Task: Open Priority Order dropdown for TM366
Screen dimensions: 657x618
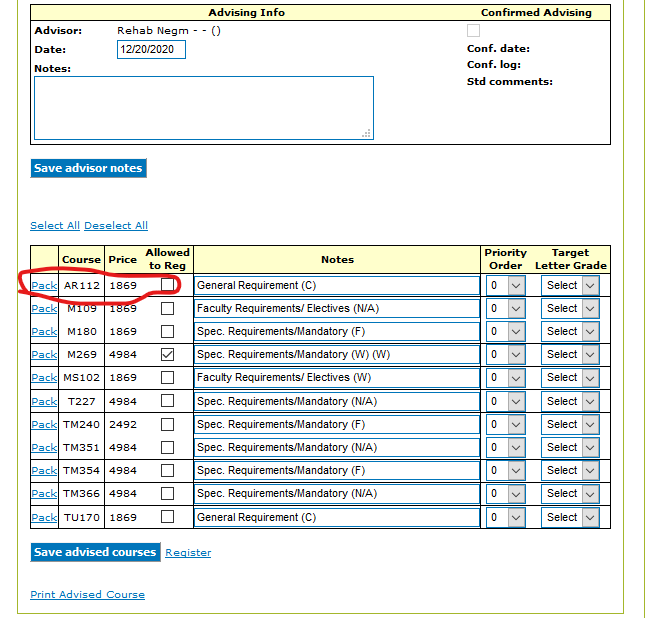Action: coord(506,494)
